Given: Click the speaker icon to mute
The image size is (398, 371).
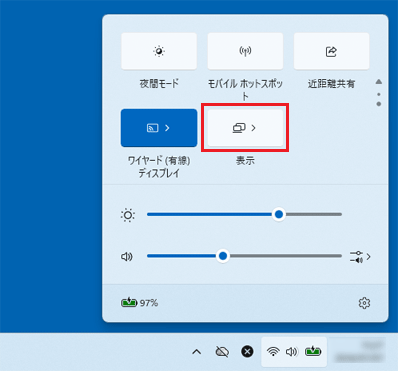Looking at the screenshot, I should pos(127,257).
